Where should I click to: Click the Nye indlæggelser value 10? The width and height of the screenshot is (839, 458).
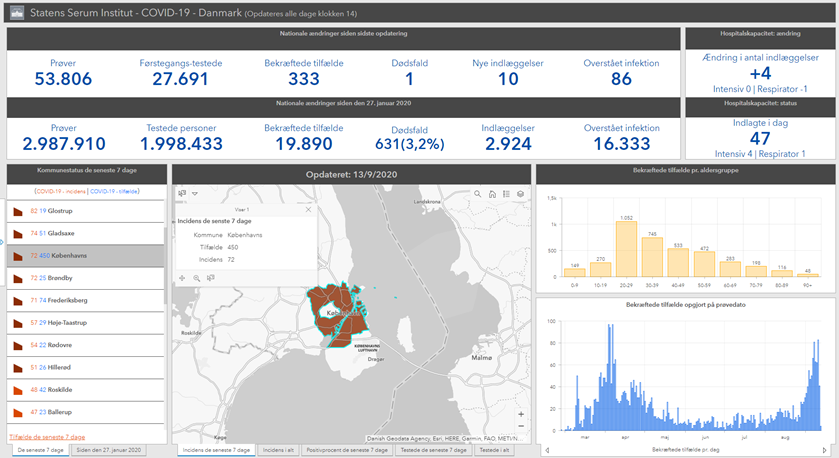[508, 79]
